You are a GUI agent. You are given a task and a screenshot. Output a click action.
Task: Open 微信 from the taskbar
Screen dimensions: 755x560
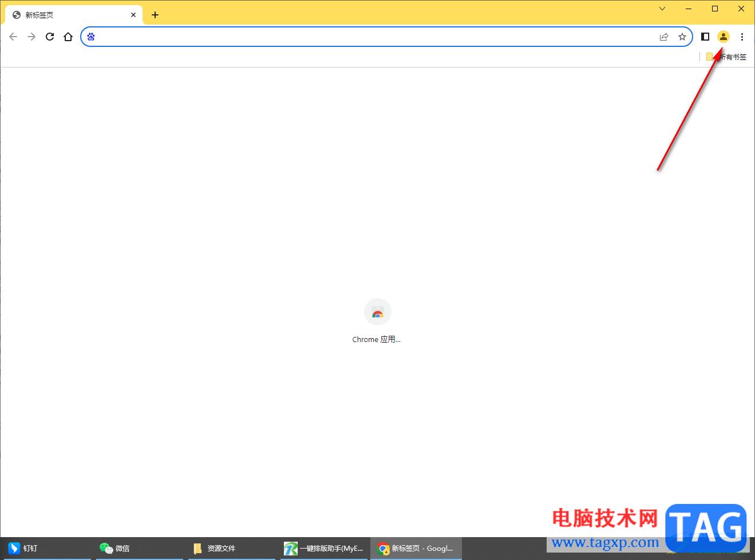114,548
